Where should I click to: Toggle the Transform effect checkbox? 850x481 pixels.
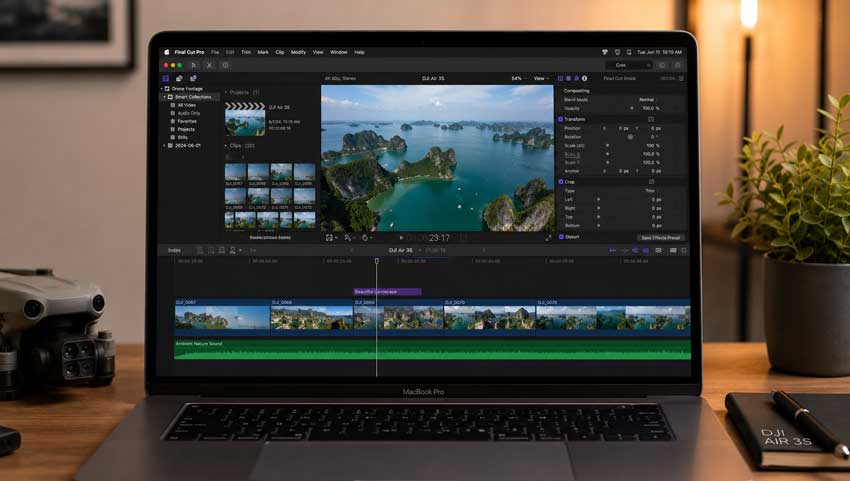click(561, 119)
